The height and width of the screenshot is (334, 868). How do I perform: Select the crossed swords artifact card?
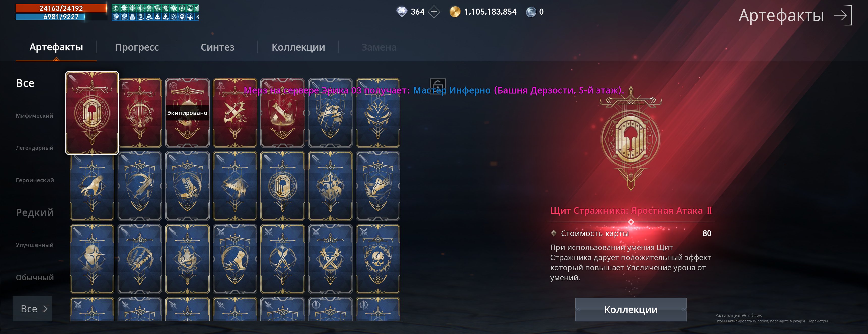coord(282,259)
